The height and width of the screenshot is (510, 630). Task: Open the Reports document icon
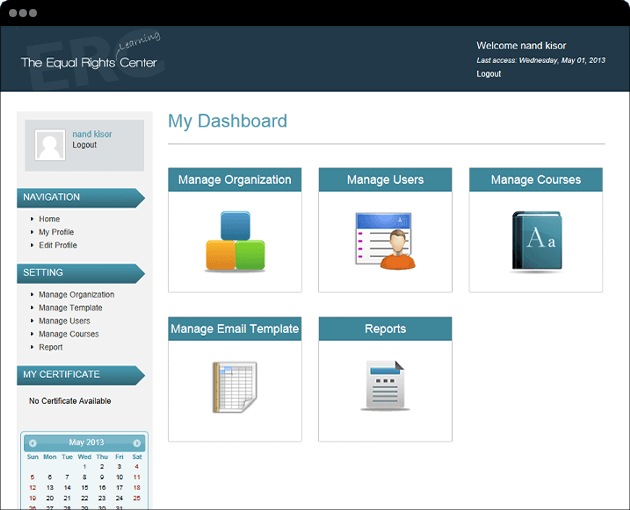point(385,386)
